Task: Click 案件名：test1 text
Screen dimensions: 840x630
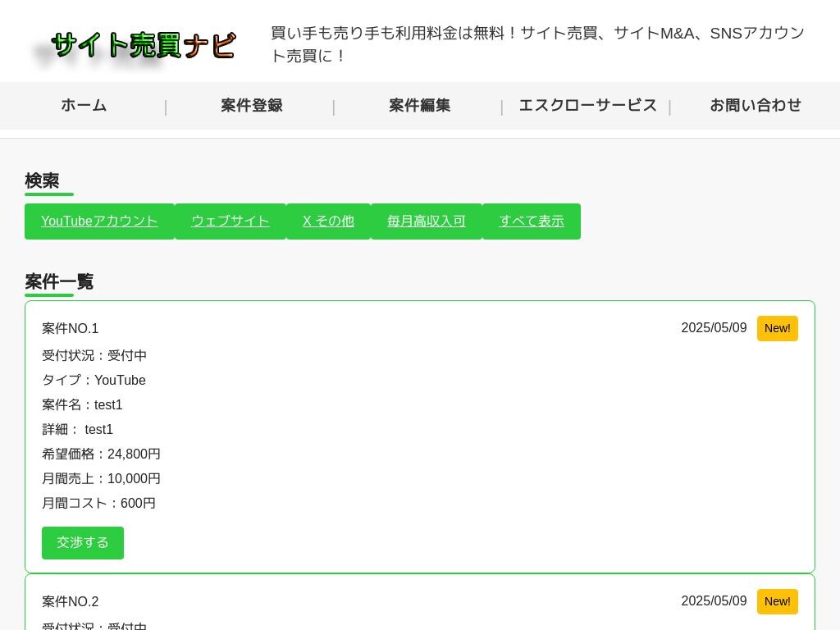Action: (82, 405)
